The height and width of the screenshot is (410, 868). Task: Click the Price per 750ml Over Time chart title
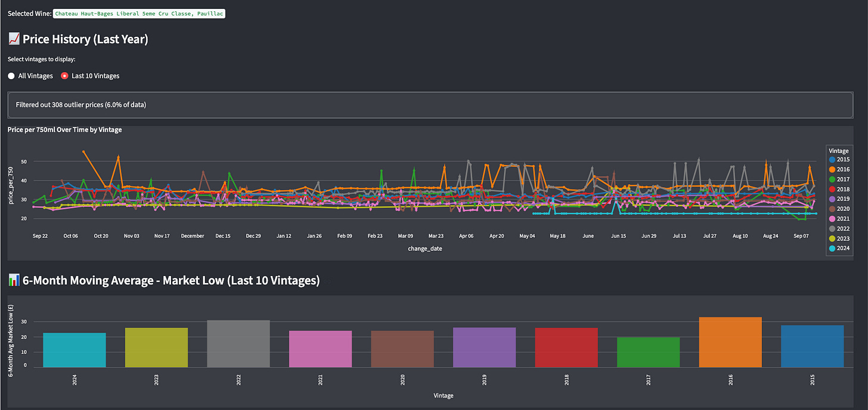64,129
